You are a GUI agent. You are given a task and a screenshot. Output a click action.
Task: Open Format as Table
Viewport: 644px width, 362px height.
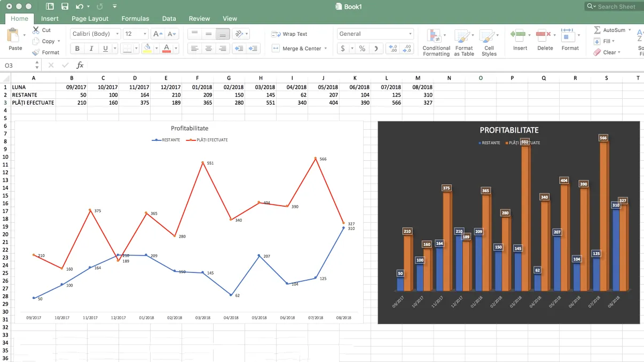pyautogui.click(x=464, y=43)
